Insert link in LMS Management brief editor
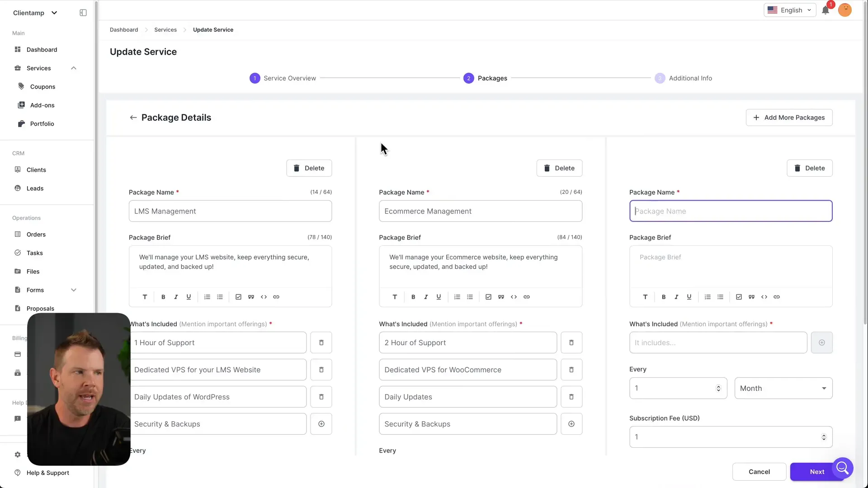868x488 pixels. tap(276, 297)
